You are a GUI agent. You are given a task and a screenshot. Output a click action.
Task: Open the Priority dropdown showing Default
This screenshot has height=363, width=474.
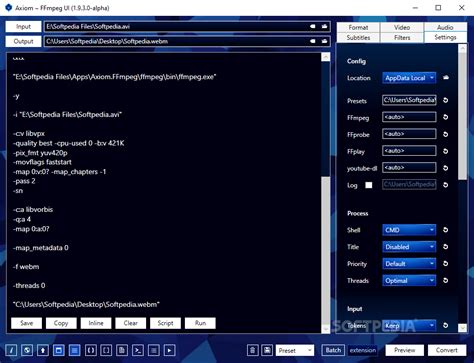coord(409,264)
